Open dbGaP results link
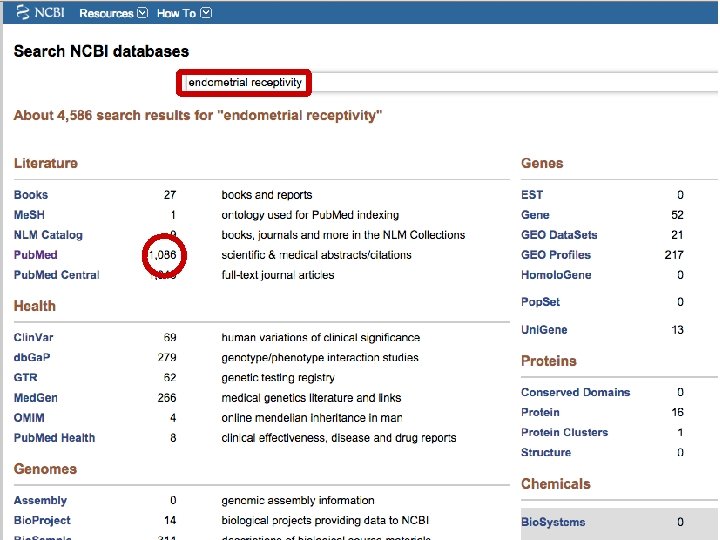The image size is (720, 540). click(x=33, y=358)
